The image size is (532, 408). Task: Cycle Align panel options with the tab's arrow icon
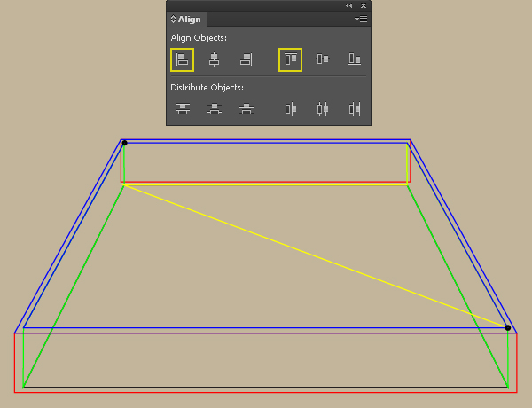(174, 20)
